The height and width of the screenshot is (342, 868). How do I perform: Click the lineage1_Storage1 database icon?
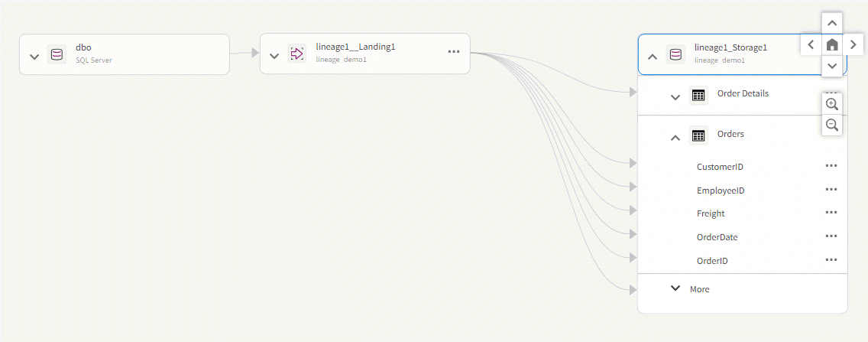(675, 54)
